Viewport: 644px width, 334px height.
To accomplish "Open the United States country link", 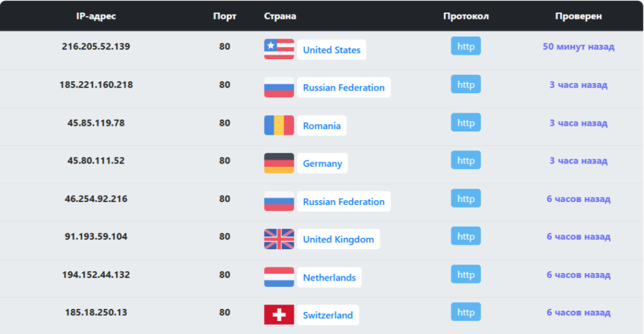I will click(331, 50).
